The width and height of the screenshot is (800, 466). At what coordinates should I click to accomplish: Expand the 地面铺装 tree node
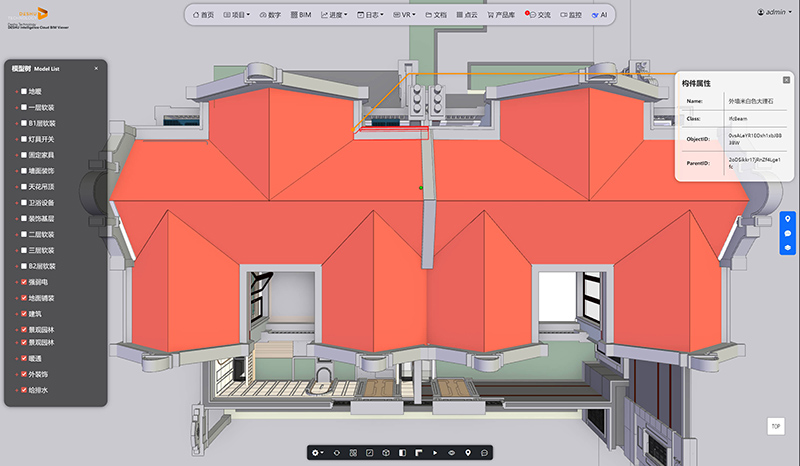click(x=16, y=298)
